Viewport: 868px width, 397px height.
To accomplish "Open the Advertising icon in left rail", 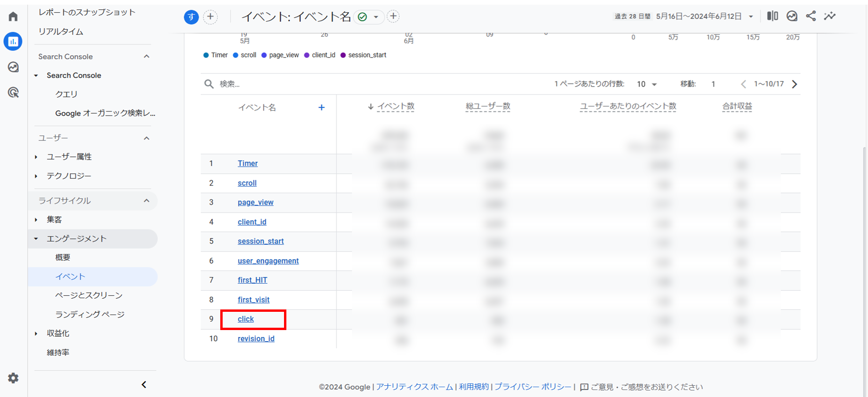I will point(13,92).
